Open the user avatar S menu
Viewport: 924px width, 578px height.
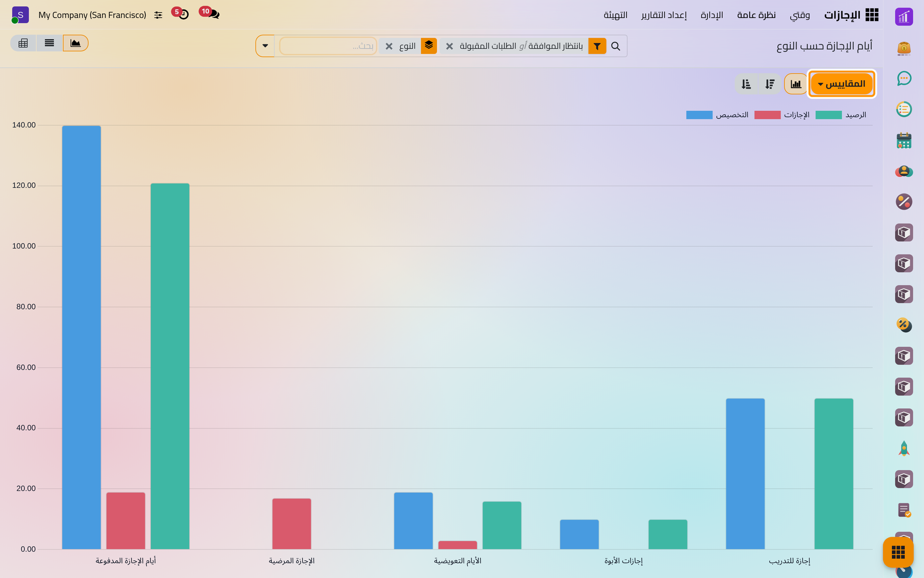pyautogui.click(x=20, y=15)
